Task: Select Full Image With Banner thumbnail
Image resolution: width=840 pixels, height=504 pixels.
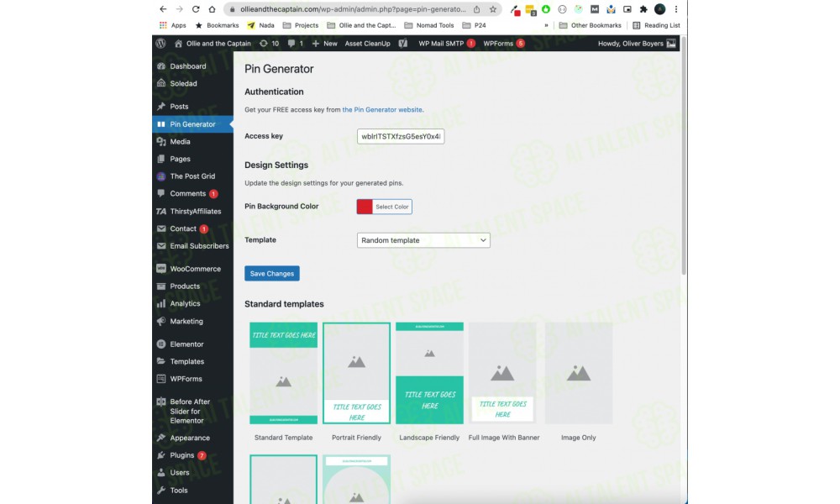Action: click(x=502, y=373)
